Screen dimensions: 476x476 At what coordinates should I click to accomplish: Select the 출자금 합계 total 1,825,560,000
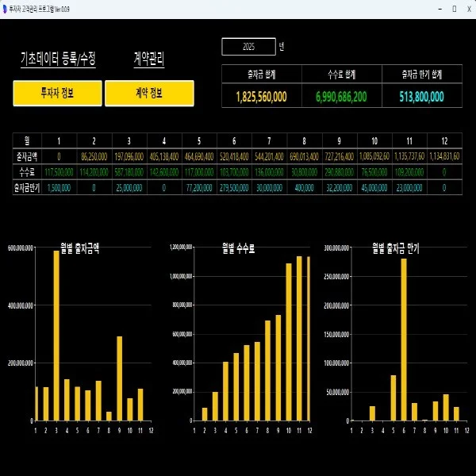[262, 97]
